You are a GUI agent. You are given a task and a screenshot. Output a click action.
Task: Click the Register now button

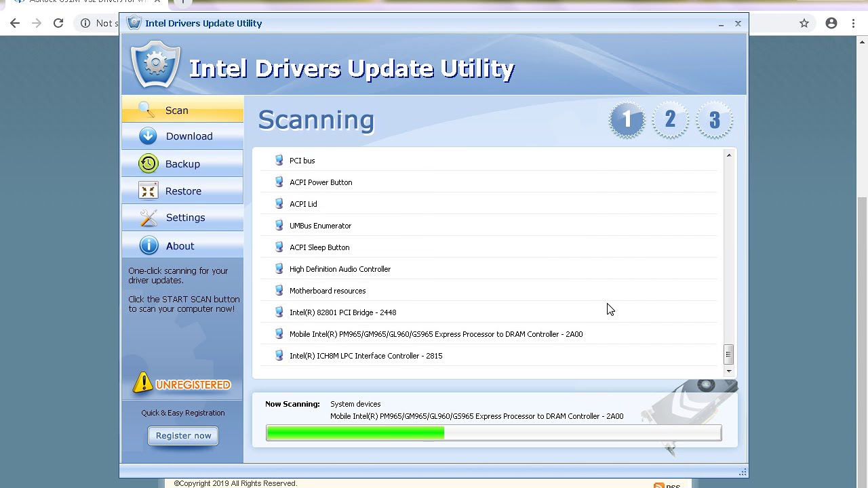tap(183, 435)
